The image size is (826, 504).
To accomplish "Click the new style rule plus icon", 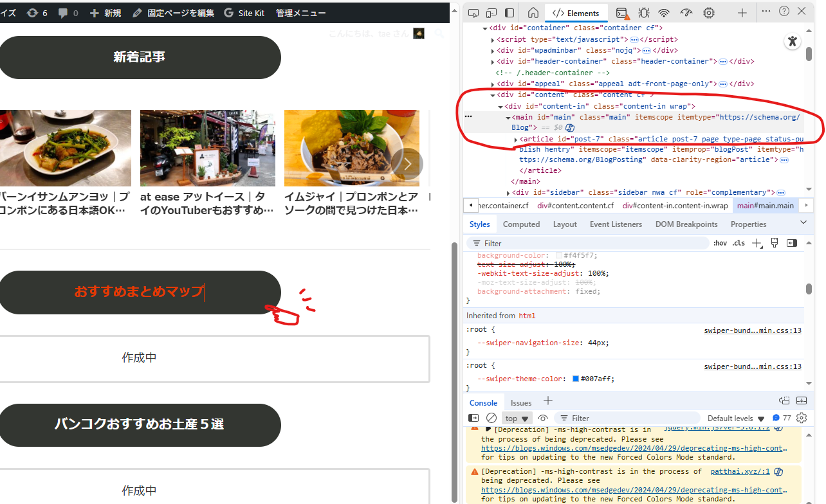I will (x=757, y=243).
